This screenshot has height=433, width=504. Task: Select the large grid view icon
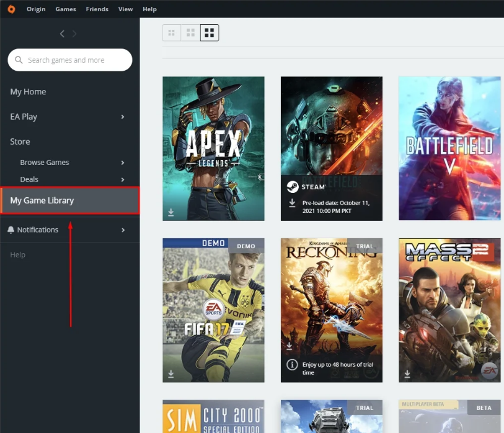pos(210,33)
